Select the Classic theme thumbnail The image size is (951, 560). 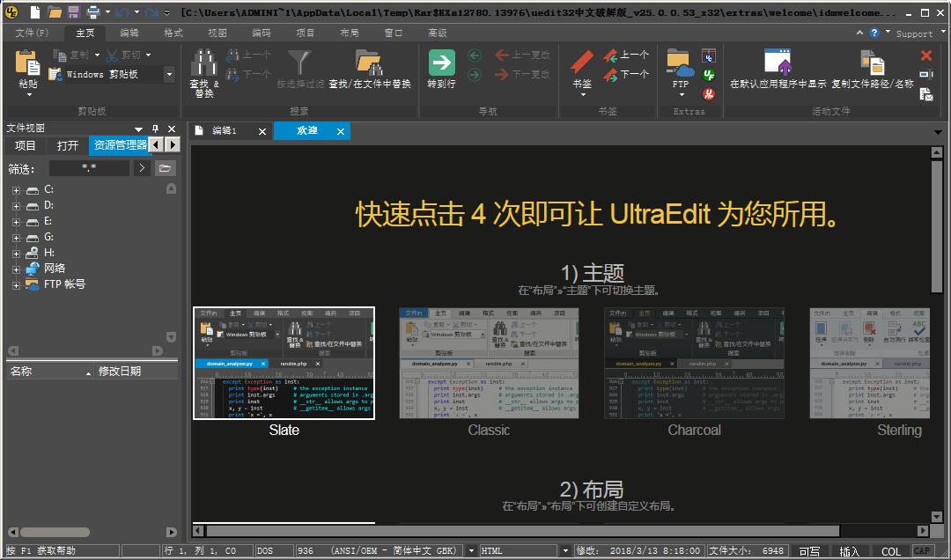[489, 363]
